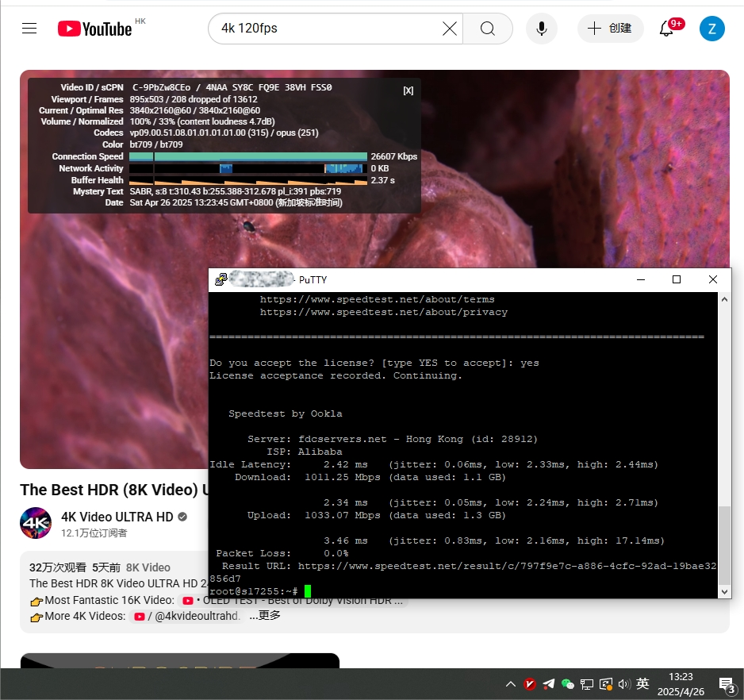Click the speedtest.net/about/privacy URL in PuTTY

point(384,313)
